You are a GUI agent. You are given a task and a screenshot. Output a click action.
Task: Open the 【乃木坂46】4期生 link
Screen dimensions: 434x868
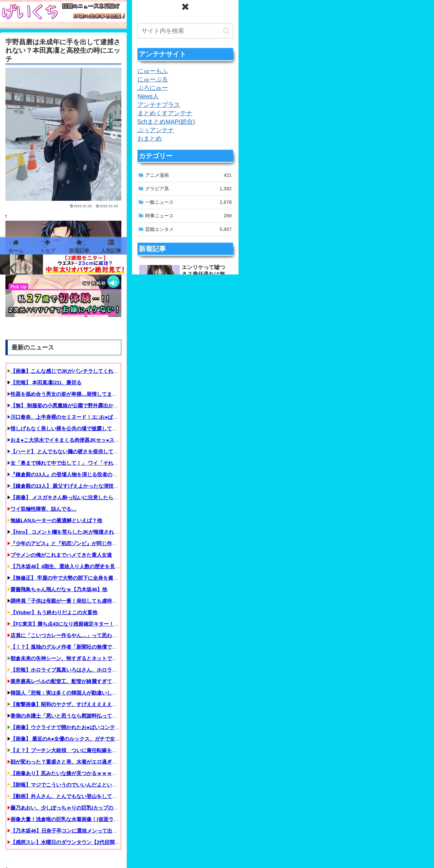pyautogui.click(x=65, y=566)
